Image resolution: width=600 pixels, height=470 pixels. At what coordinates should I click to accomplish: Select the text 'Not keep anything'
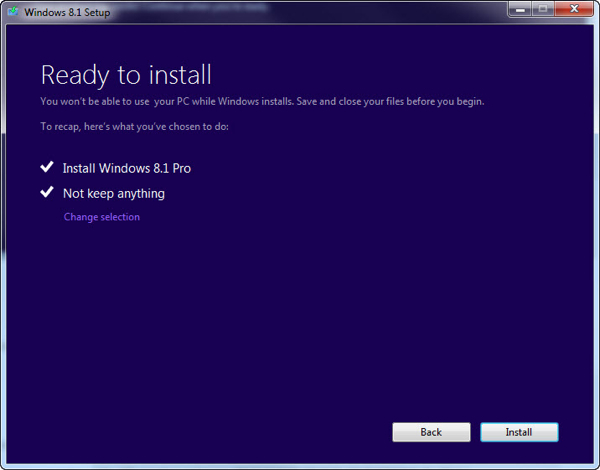pos(114,194)
